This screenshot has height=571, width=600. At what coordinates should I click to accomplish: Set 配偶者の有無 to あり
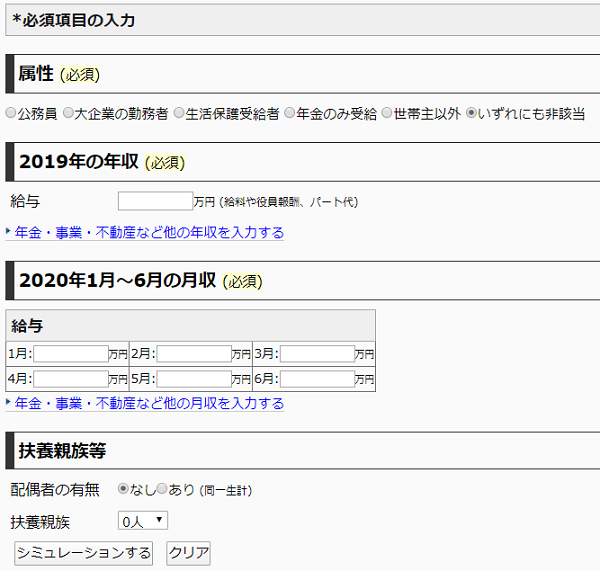(x=162, y=489)
